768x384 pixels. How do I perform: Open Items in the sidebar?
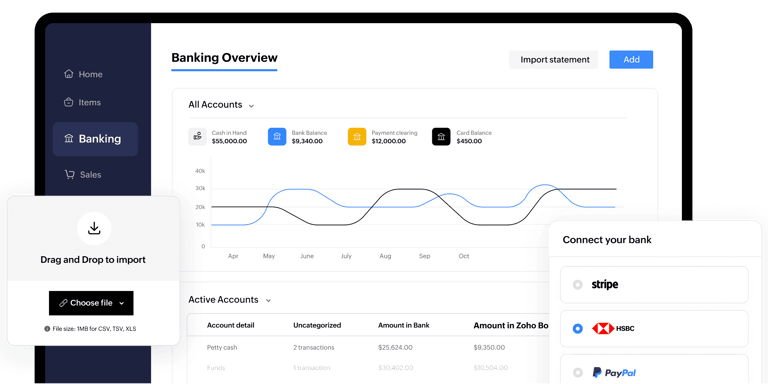pos(82,102)
